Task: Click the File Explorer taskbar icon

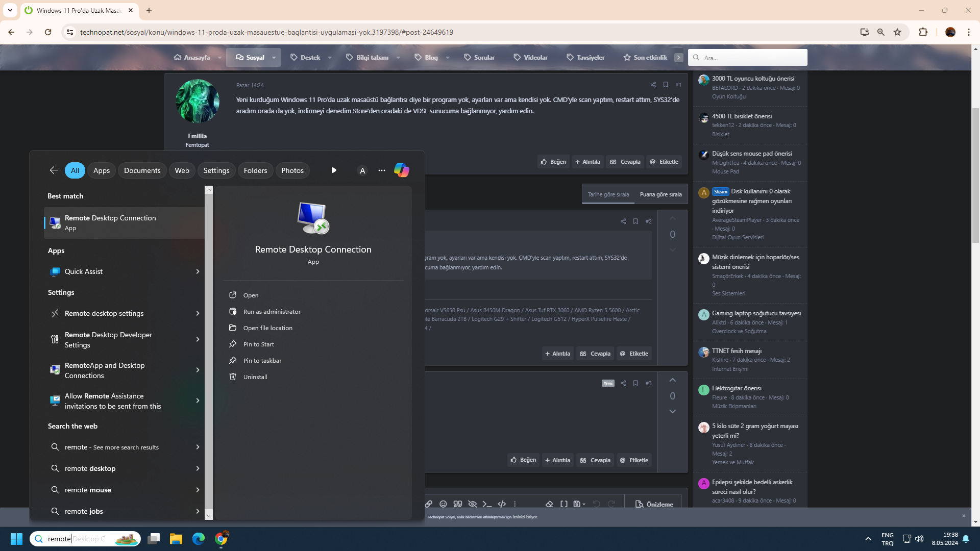Action: [176, 539]
